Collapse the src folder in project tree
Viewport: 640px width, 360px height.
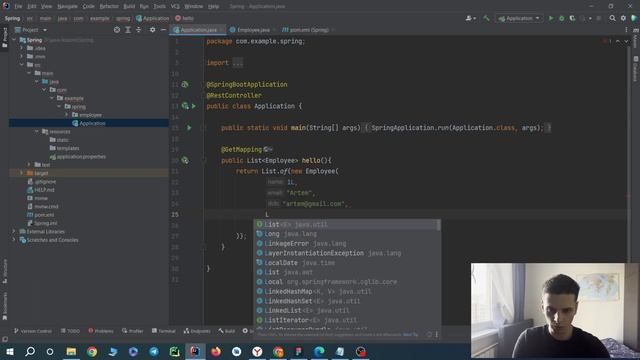[22, 64]
